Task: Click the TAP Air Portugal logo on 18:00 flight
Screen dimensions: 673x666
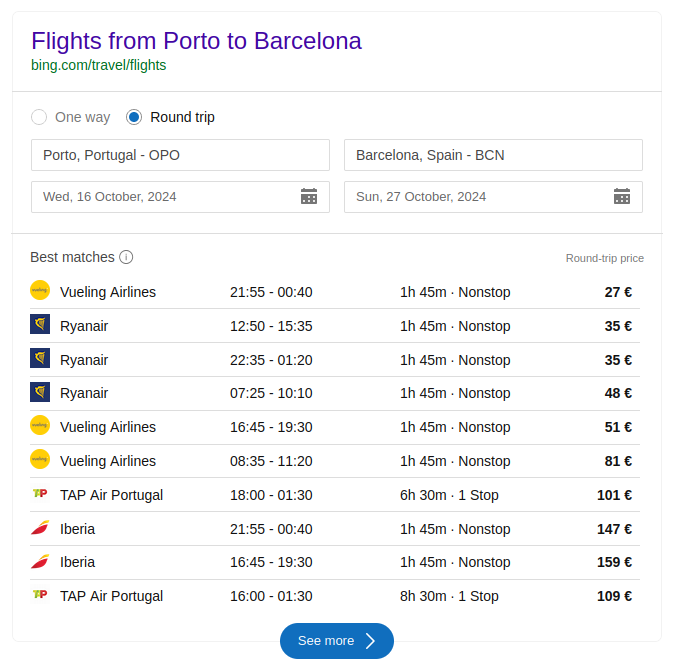Action: tap(40, 494)
